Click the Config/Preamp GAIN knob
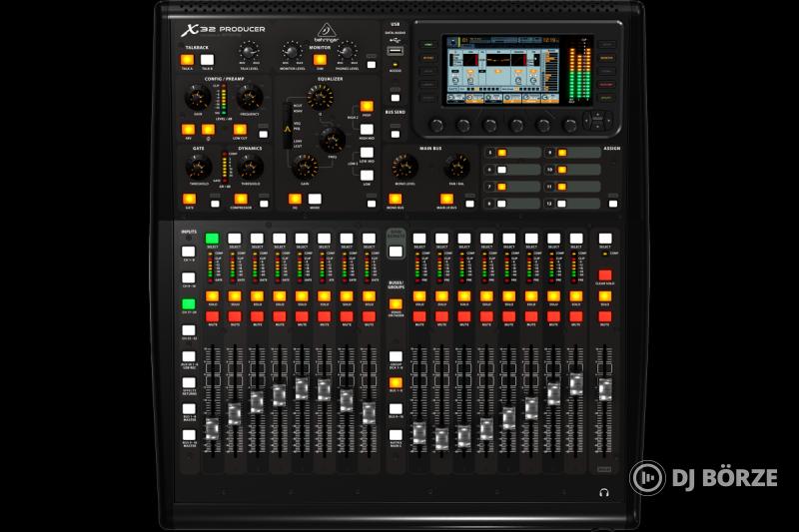This screenshot has height=532, width=799. click(x=197, y=97)
